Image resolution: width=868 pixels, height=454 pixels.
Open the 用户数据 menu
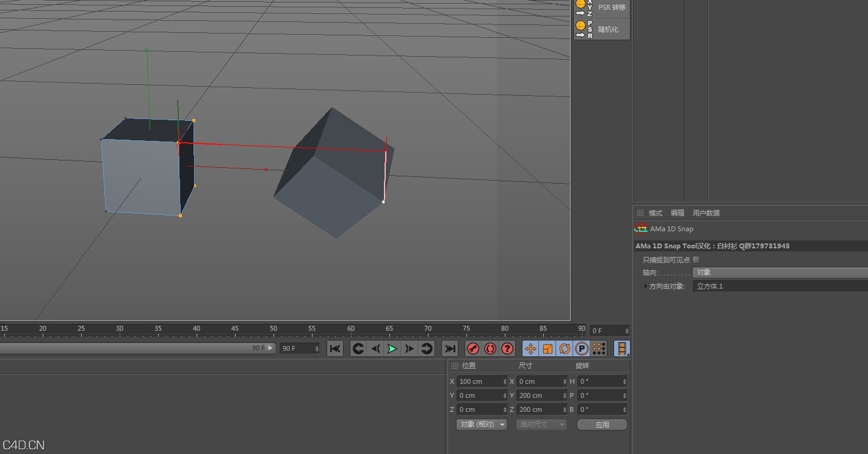coord(706,212)
